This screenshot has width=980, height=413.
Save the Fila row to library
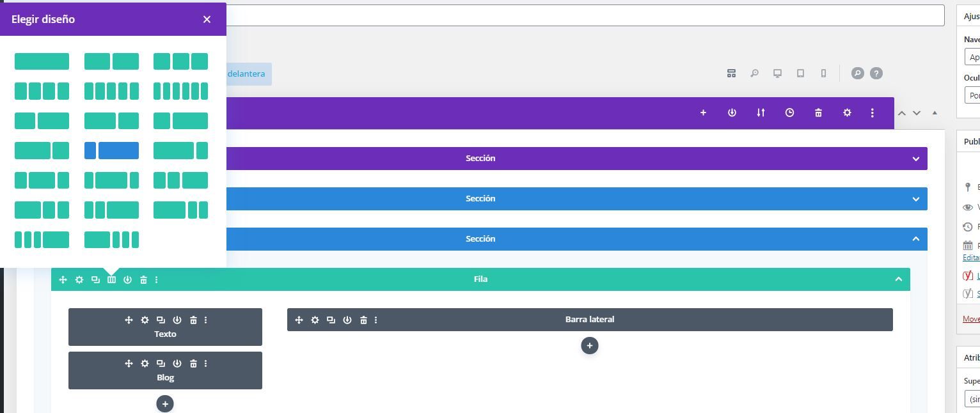[x=127, y=279]
